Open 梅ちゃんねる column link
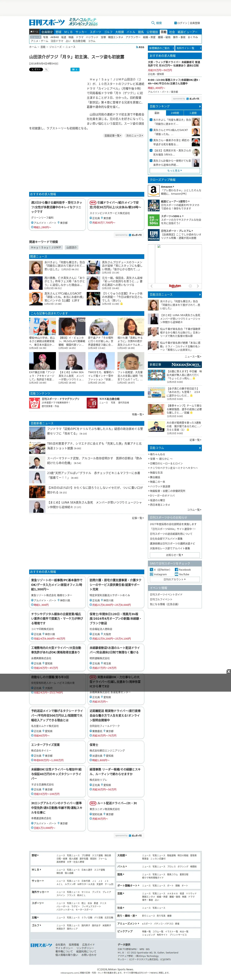Viewport: 231px width, 980px height. 157,454
